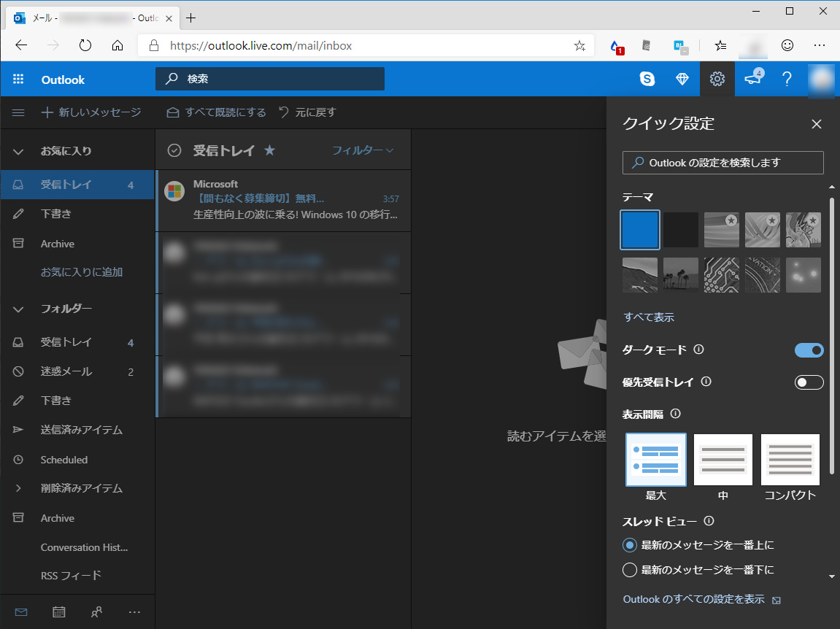Open the Settings gear
The height and width of the screenshot is (629, 840).
[x=717, y=80]
